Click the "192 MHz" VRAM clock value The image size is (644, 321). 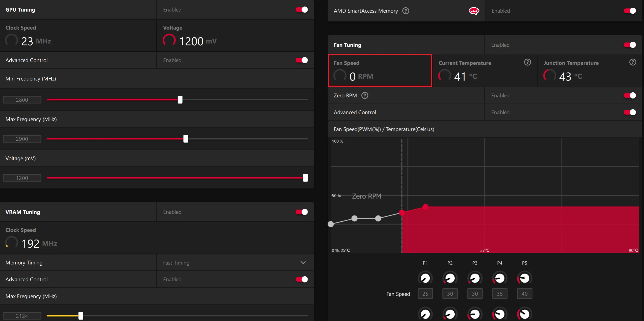[x=39, y=243]
